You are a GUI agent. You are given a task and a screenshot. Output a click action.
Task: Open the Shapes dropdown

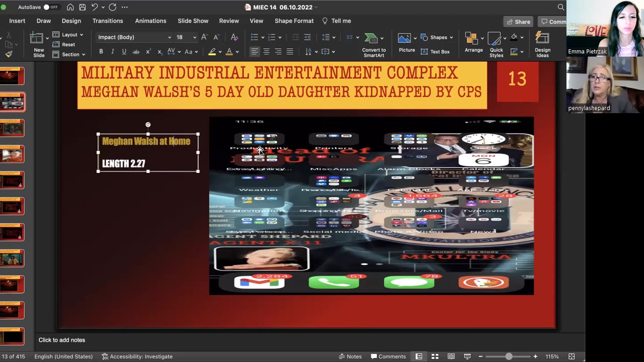(x=436, y=37)
